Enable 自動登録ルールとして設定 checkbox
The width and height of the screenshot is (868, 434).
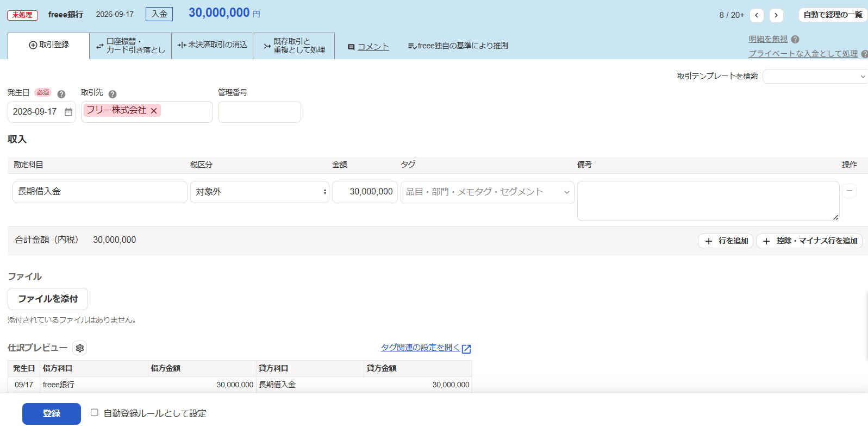pos(95,413)
